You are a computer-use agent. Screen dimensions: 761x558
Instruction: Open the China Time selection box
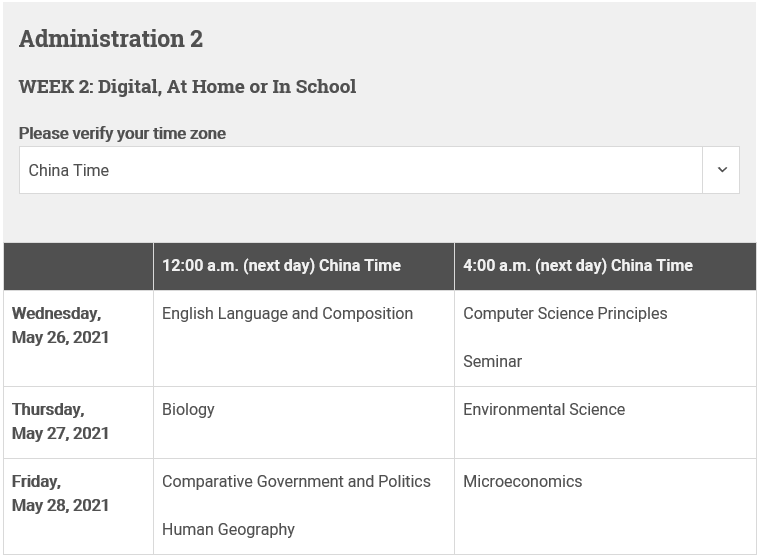[x=379, y=170]
